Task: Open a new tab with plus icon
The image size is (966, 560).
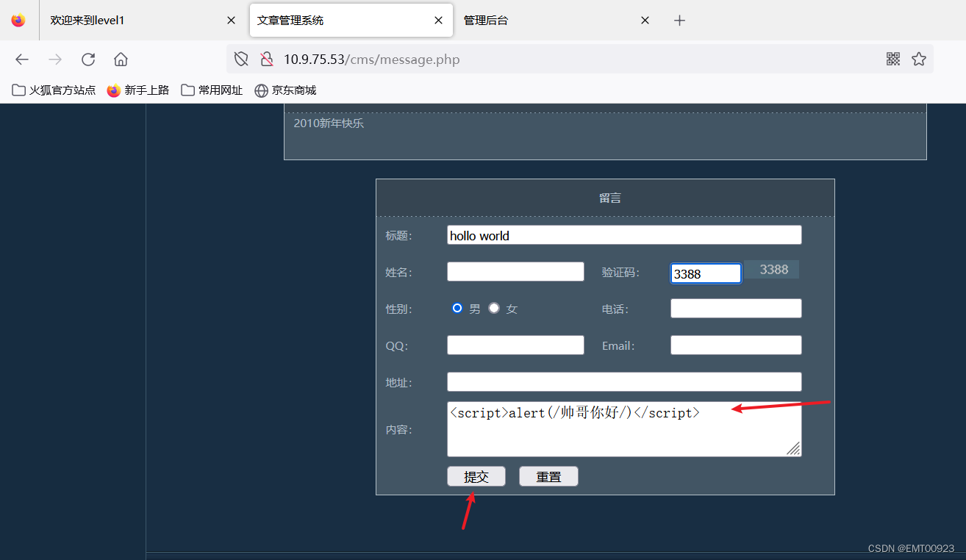Action: pos(679,21)
